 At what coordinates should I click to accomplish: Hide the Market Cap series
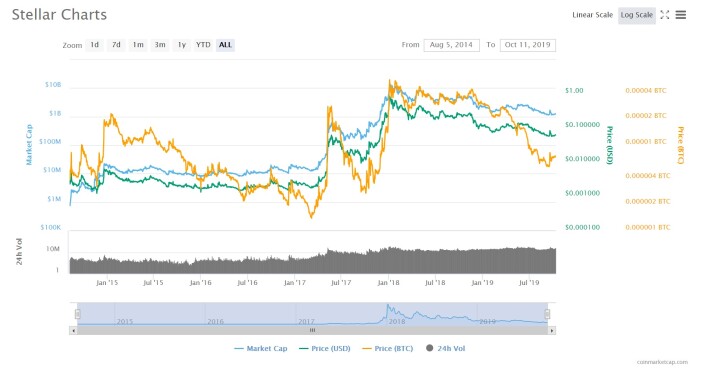[x=261, y=348]
